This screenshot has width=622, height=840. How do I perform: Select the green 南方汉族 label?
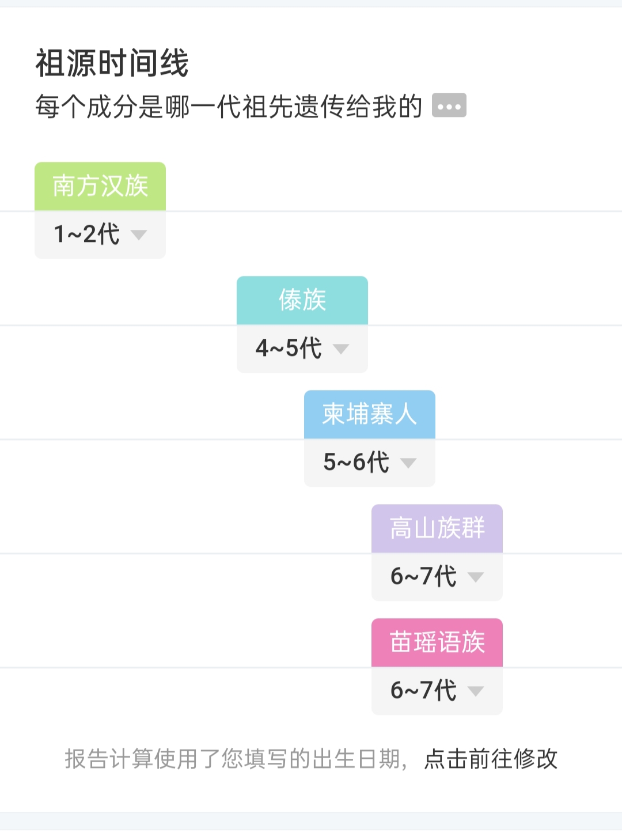coord(100,186)
